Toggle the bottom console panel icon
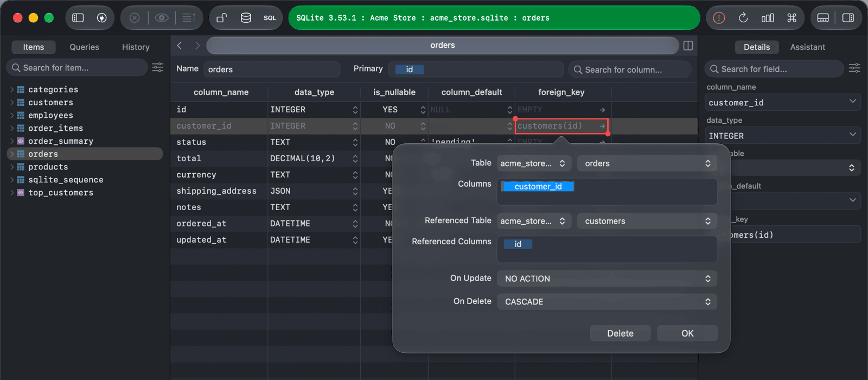 823,18
